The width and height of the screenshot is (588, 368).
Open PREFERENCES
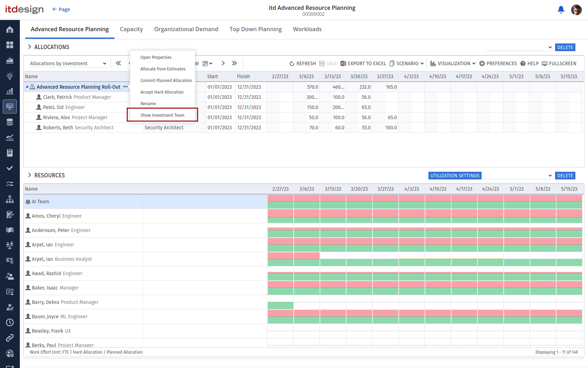(498, 63)
